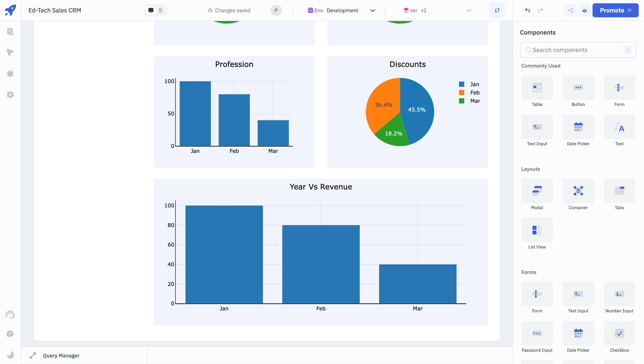
Task: Select the Table component
Action: click(x=537, y=87)
